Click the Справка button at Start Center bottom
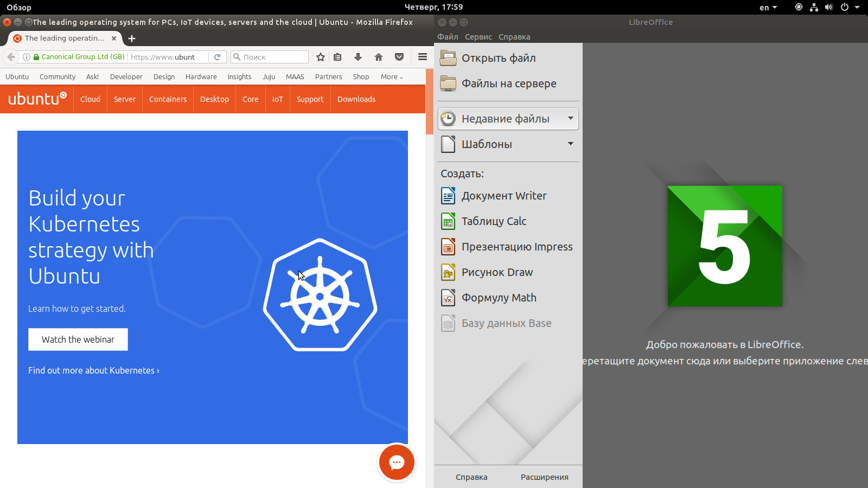Image resolution: width=868 pixels, height=488 pixels. coord(471,477)
